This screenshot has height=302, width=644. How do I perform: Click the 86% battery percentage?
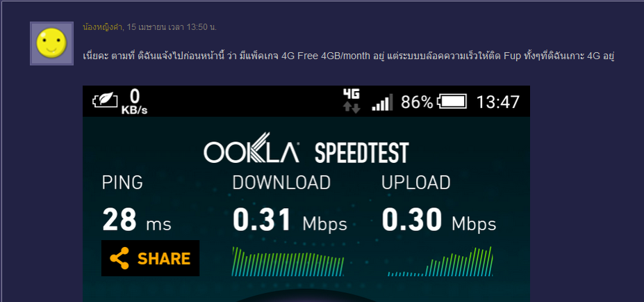coord(417,102)
